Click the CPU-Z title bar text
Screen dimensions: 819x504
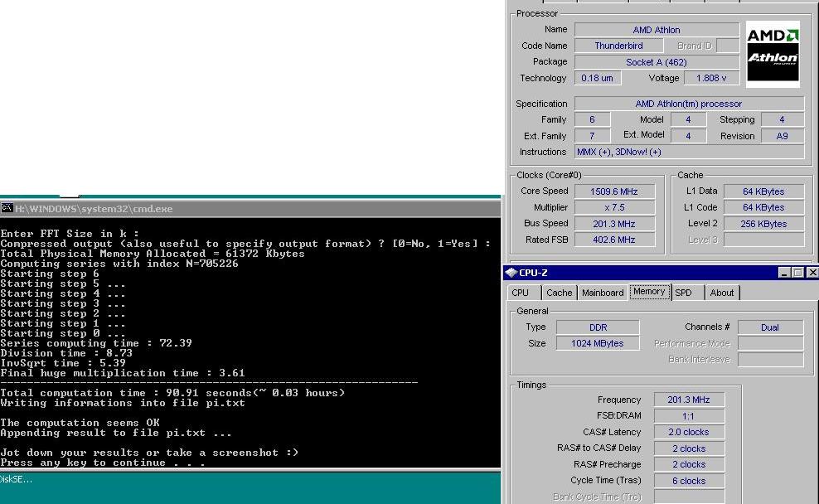(x=533, y=273)
